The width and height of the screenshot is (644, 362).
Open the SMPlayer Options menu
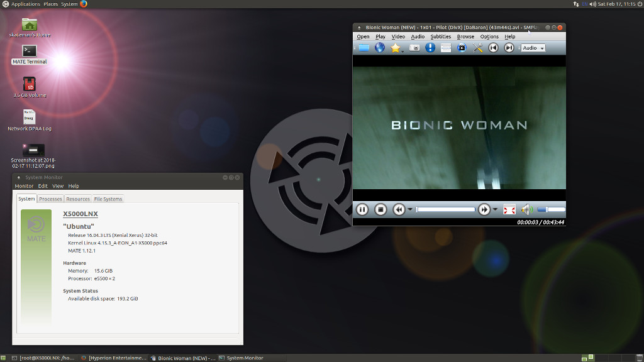(489, 36)
